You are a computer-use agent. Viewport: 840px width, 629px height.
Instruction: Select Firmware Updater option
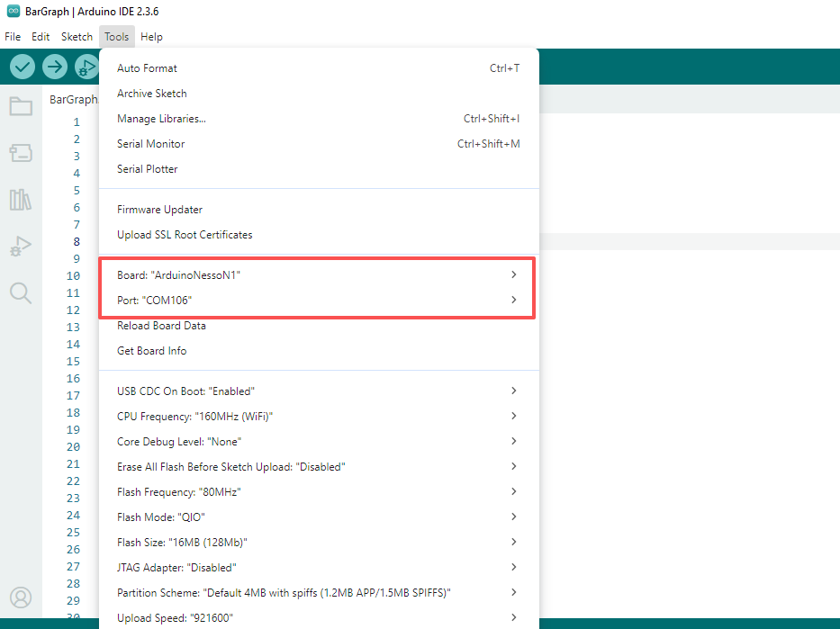click(x=160, y=210)
